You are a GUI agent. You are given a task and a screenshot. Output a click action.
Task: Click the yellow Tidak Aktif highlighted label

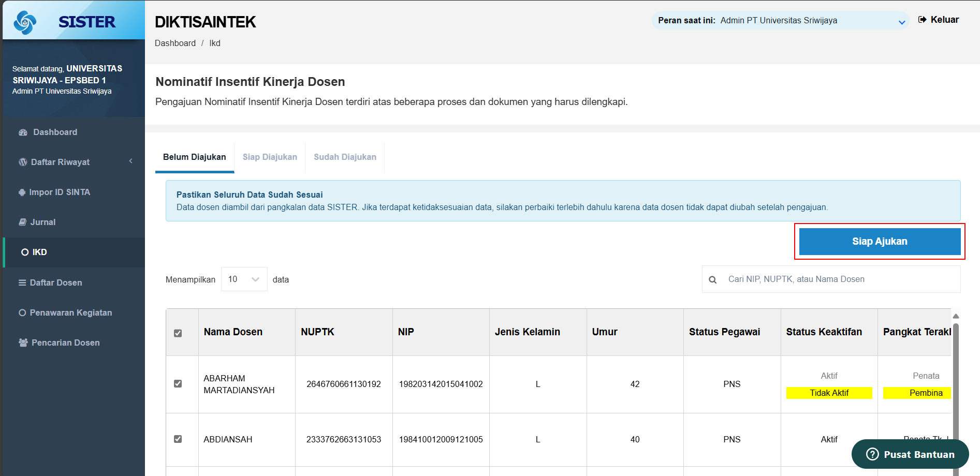pos(829,393)
